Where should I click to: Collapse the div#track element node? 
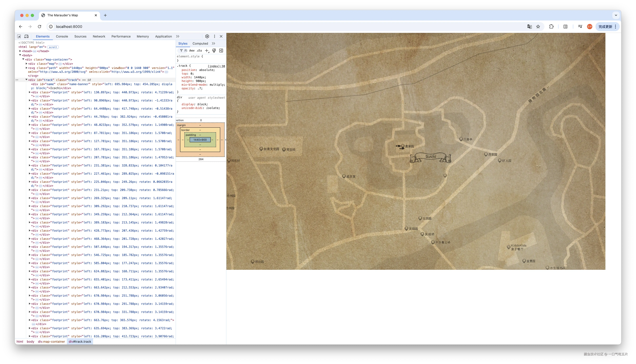(26, 80)
